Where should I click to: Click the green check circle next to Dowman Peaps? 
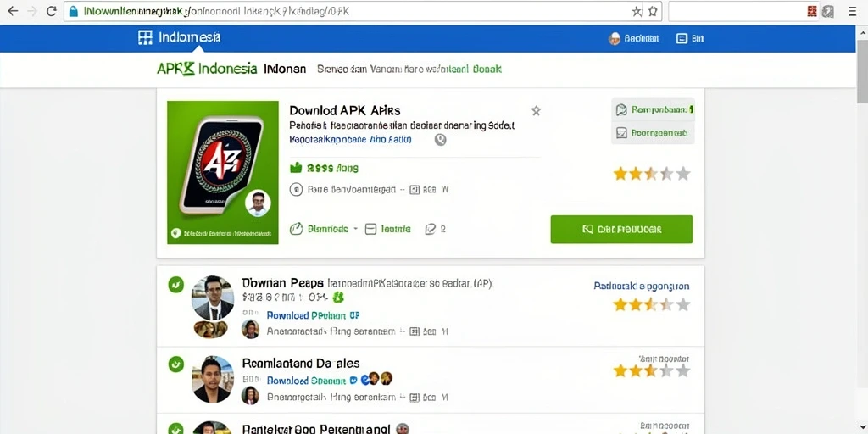pos(176,285)
